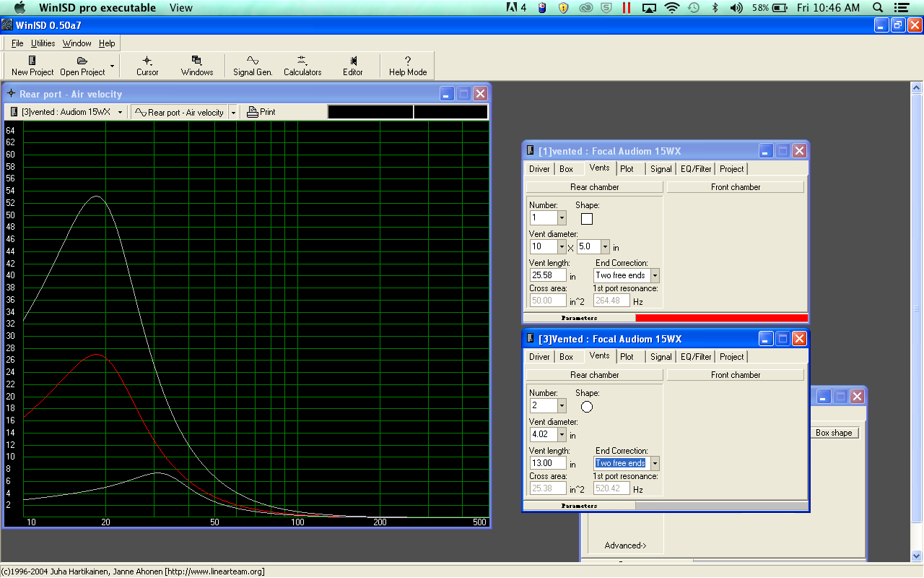This screenshot has height=578, width=924.
Task: Click Rear chamber button in [3]vented window
Action: point(594,375)
